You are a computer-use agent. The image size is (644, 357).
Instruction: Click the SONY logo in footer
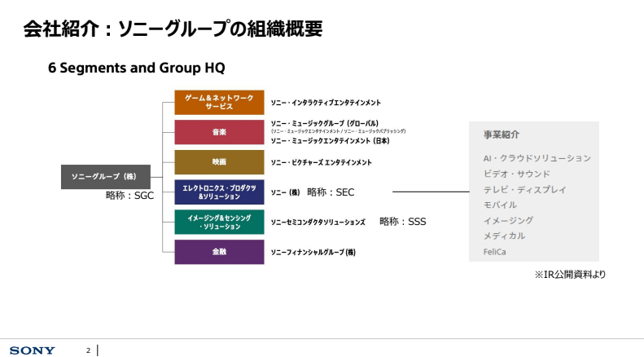tap(32, 350)
